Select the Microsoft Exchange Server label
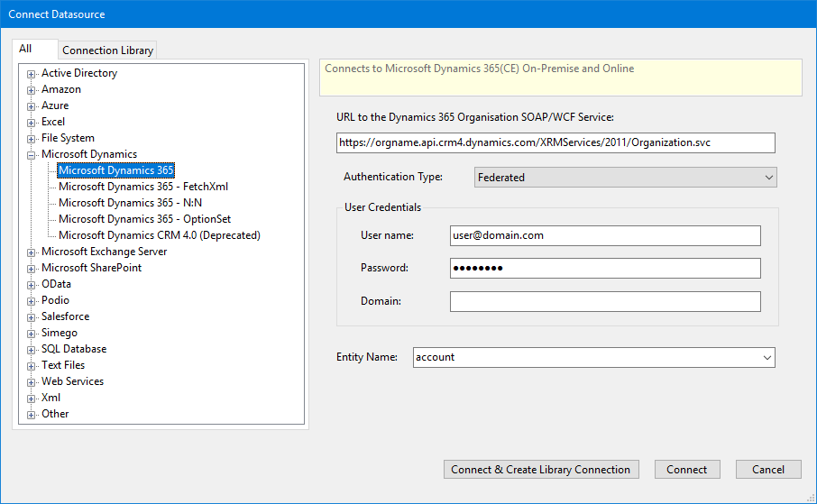This screenshot has height=504, width=817. (x=105, y=252)
